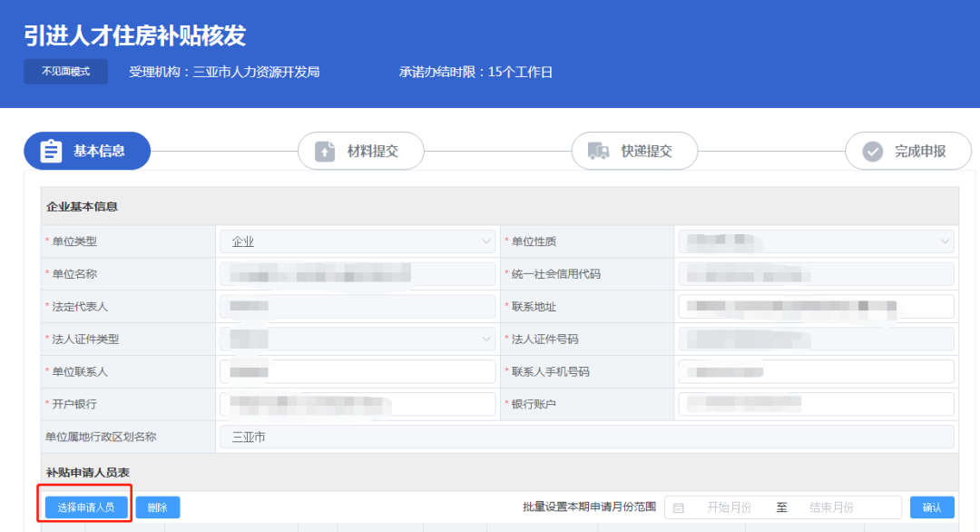Click the 选择申请人员 button
Image resolution: width=980 pixels, height=532 pixels.
85,507
